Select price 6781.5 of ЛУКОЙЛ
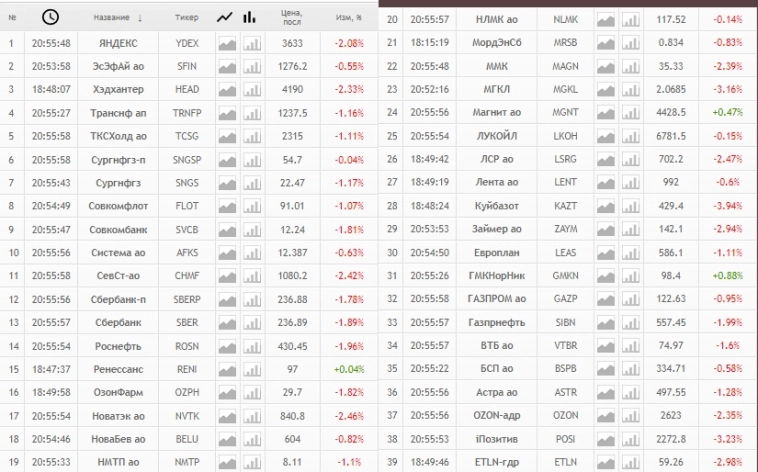 [671, 136]
